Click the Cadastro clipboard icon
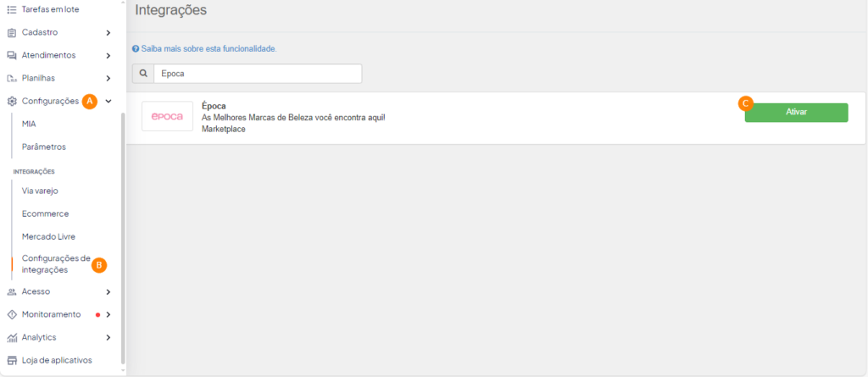The image size is (868, 377). (11, 33)
